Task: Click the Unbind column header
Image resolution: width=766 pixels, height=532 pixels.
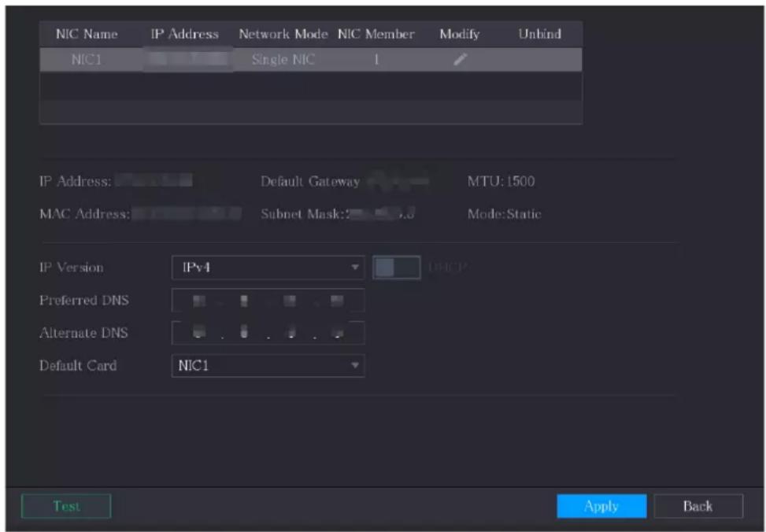Action: pyautogui.click(x=540, y=34)
